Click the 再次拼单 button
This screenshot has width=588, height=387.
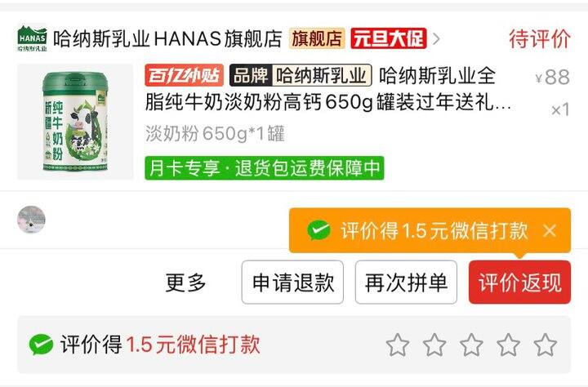pyautogui.click(x=406, y=282)
